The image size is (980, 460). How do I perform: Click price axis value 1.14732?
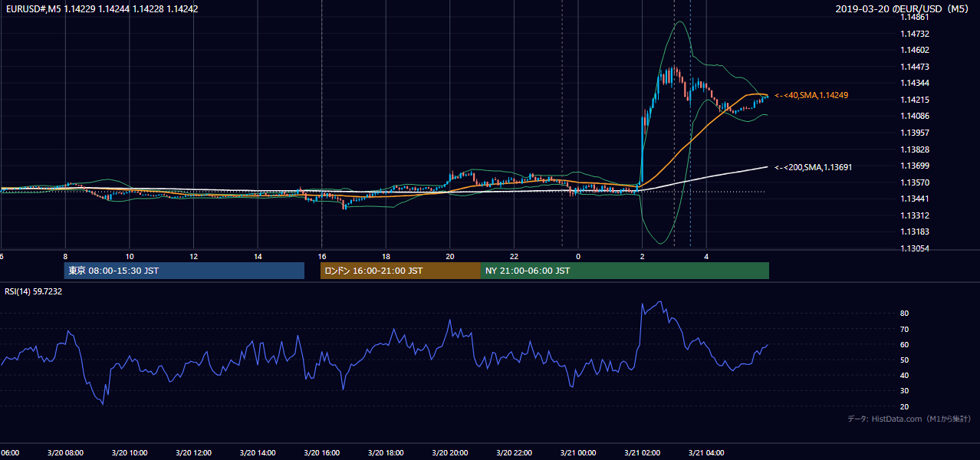point(916,34)
